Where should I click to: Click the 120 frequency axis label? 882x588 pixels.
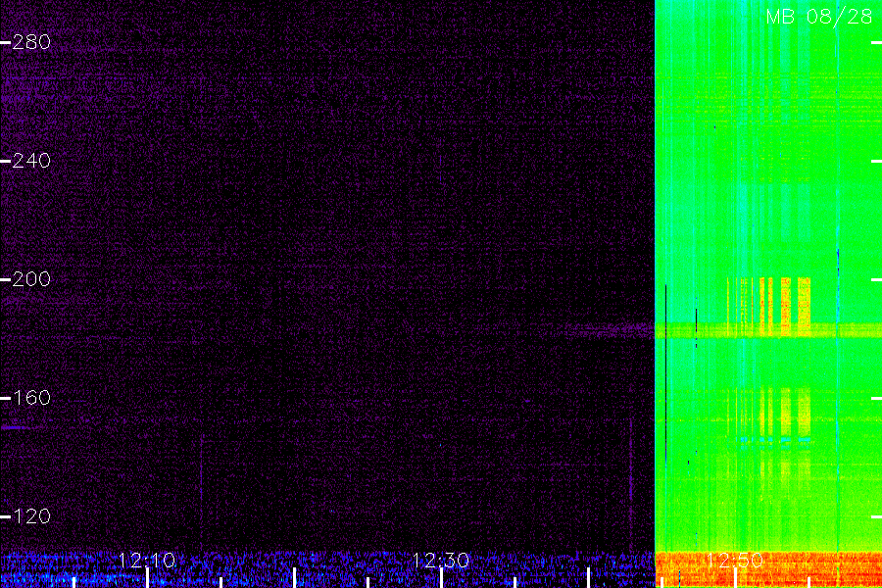31,516
